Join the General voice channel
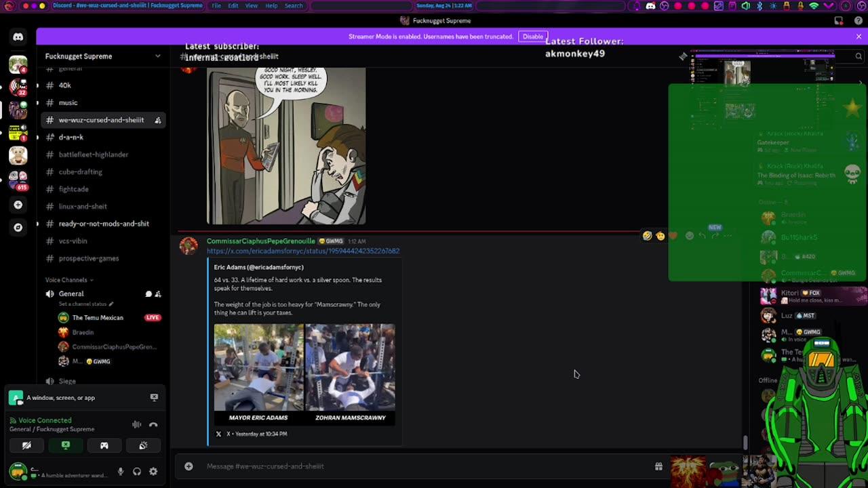This screenshot has width=868, height=488. pos(71,294)
